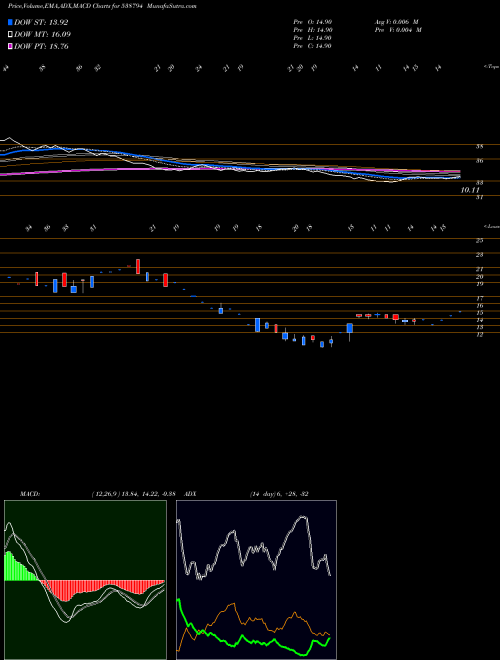The width and height of the screenshot is (500, 660).
Task: Click the white DOW MT legend swatch
Action: click(10, 35)
